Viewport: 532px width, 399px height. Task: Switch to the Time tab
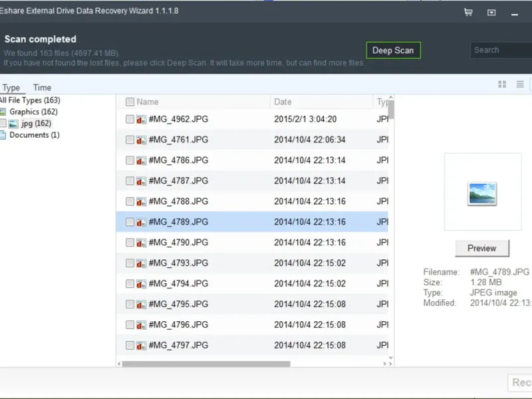click(x=42, y=88)
